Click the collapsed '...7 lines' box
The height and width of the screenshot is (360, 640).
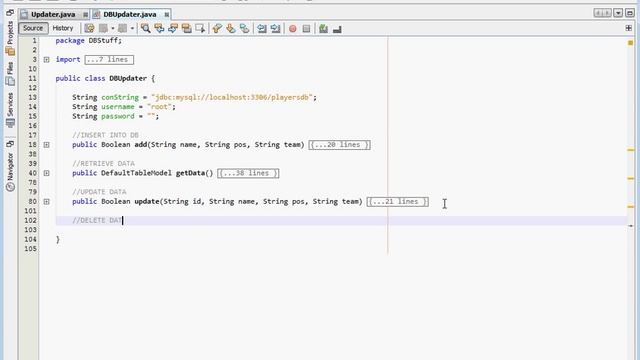coord(109,60)
